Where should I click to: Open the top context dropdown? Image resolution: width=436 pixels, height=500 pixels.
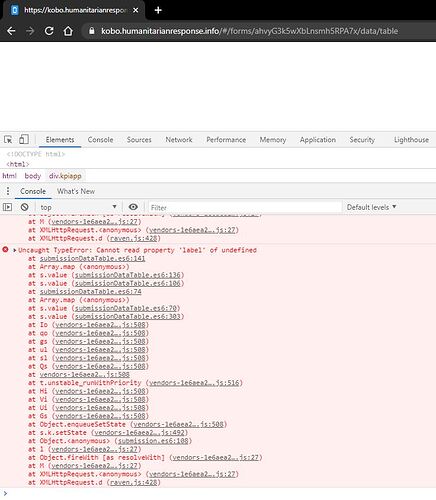78,207
